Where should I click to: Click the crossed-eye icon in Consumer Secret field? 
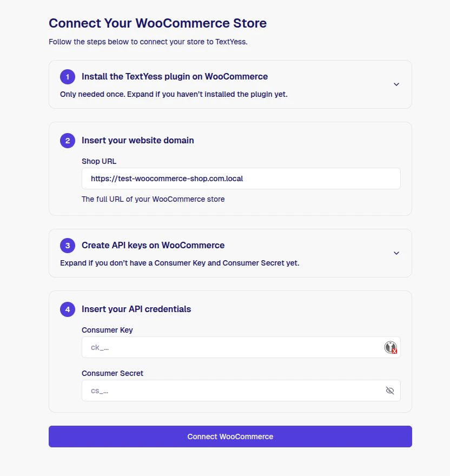pyautogui.click(x=390, y=390)
